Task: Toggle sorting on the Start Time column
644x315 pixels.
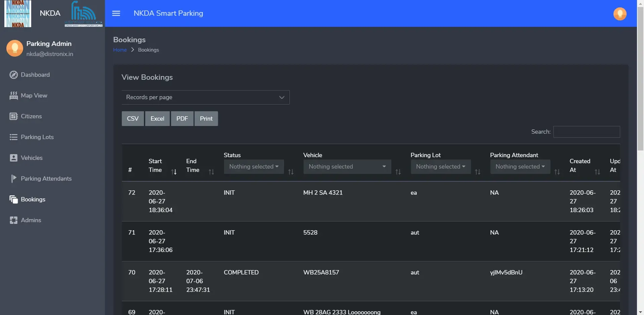Action: pyautogui.click(x=173, y=172)
